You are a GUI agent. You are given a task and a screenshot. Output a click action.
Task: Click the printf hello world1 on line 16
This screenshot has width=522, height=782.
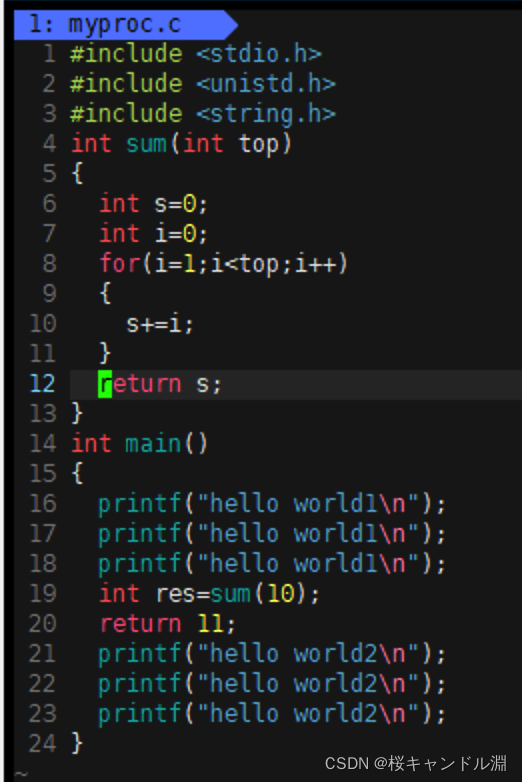(x=272, y=504)
